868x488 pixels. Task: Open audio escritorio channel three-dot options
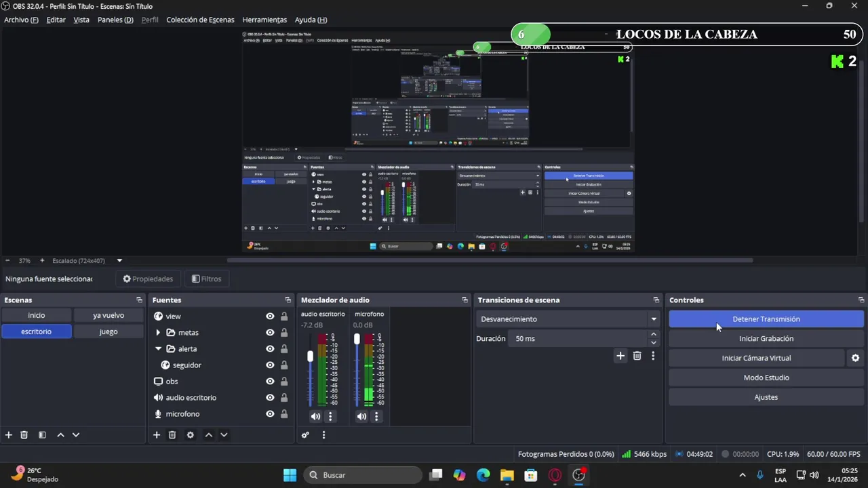point(330,416)
